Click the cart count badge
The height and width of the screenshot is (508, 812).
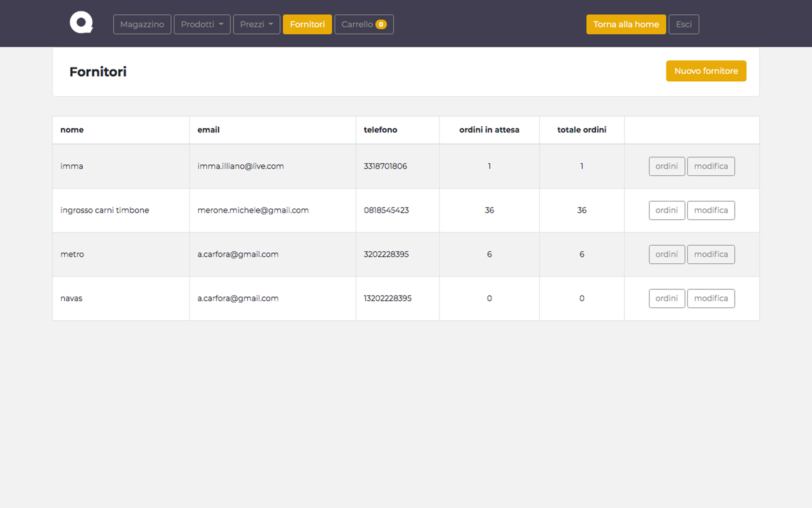pyautogui.click(x=381, y=25)
